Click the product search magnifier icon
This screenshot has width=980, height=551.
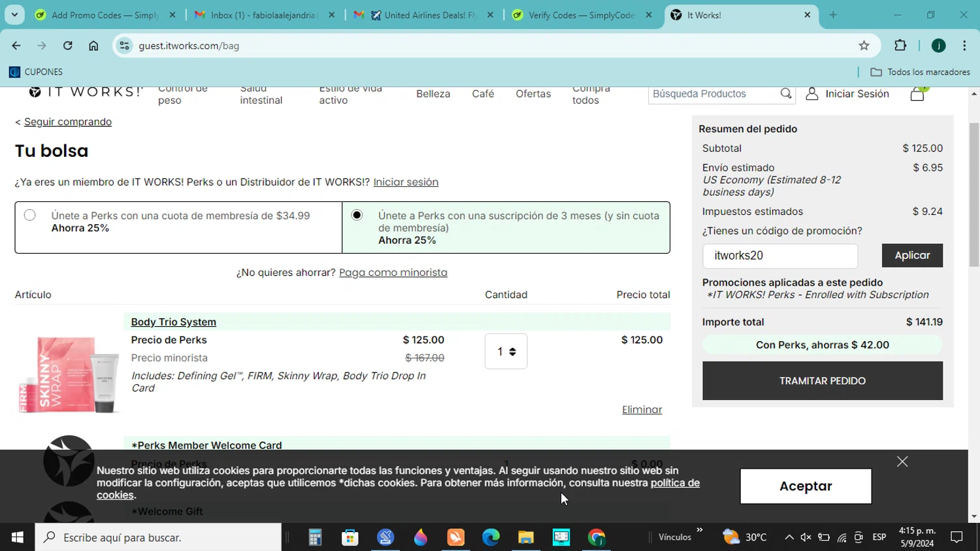[x=786, y=94]
